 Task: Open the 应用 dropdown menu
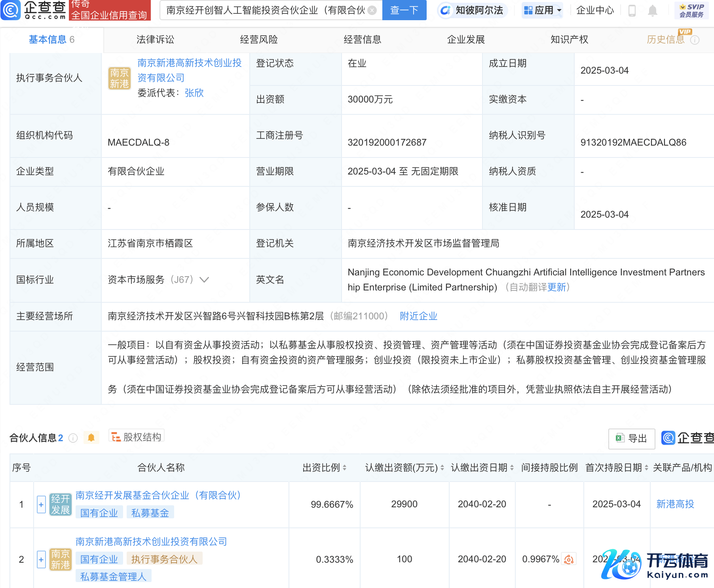click(x=543, y=10)
